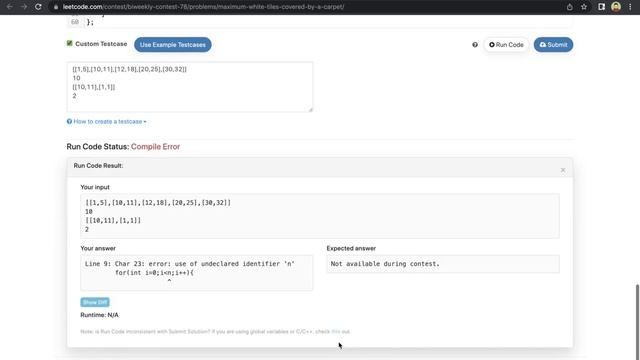Click the page's vertical scrollbar thumb
The image size is (640, 360).
(x=637, y=320)
